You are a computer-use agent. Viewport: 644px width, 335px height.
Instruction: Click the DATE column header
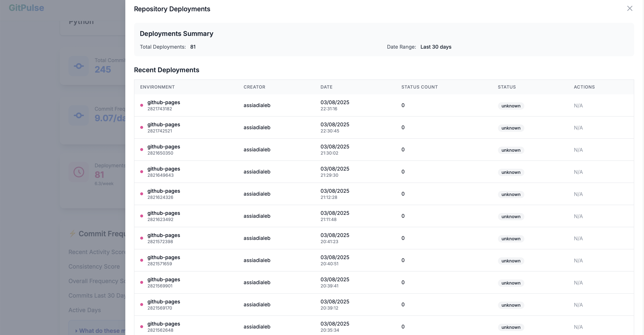coord(326,87)
